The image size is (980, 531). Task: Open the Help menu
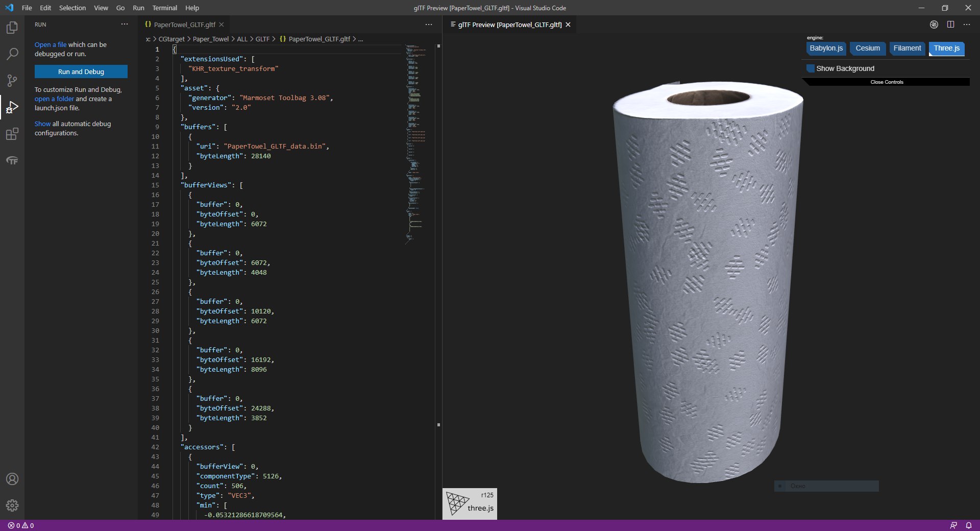(x=192, y=8)
